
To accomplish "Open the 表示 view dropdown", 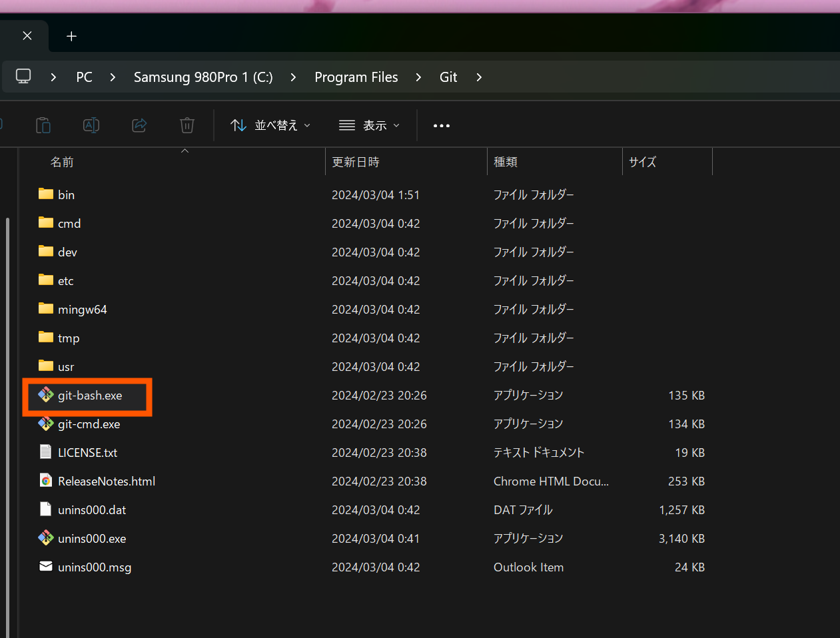I will (370, 125).
